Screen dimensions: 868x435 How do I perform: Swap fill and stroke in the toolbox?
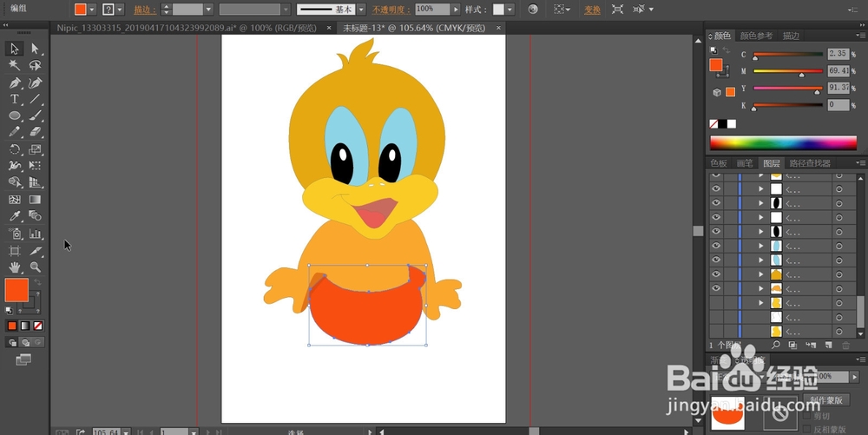click(37, 282)
